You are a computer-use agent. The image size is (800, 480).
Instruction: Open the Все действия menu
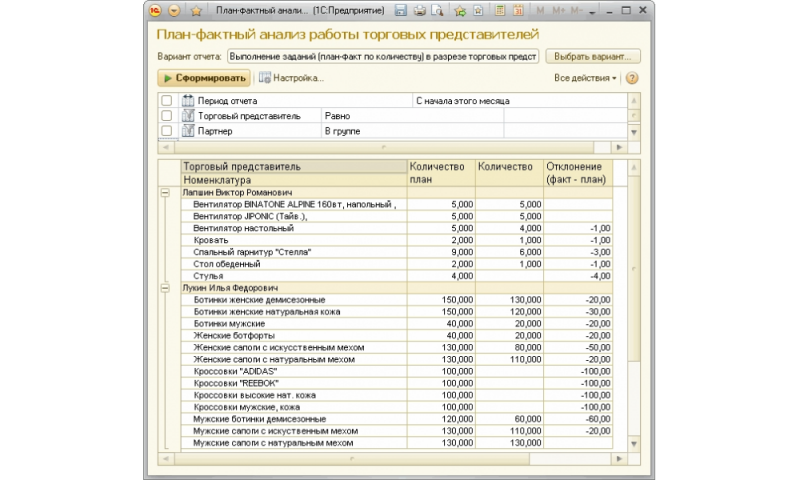click(x=585, y=78)
